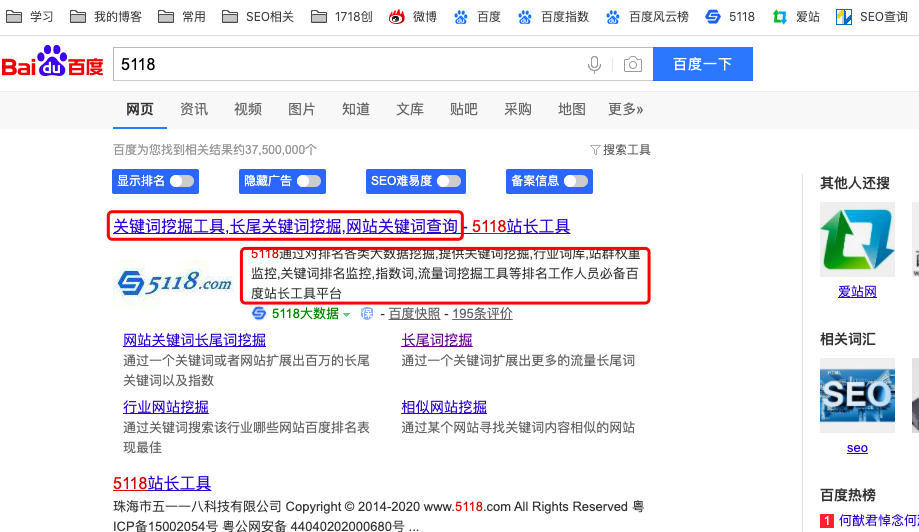The image size is (919, 532).
Task: Open the 5118 bookmark in bookmarks bar
Action: point(730,16)
